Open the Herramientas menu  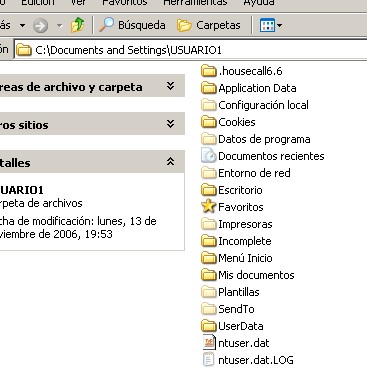click(x=195, y=3)
